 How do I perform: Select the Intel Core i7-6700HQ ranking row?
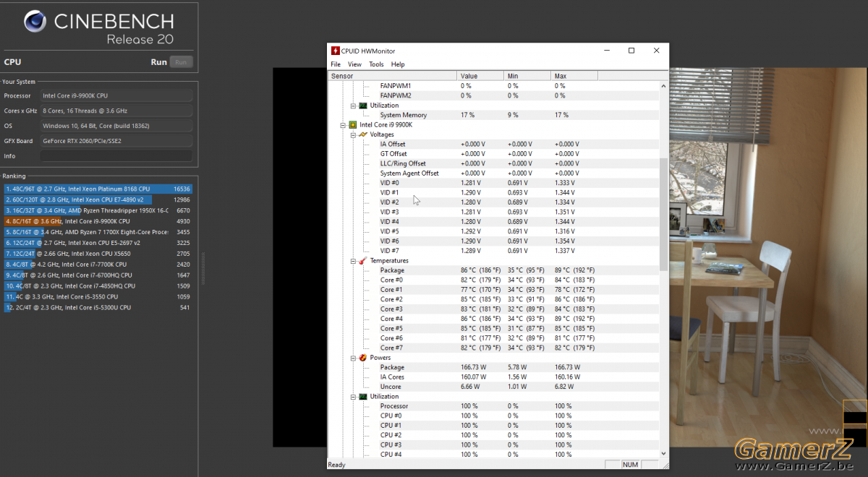tap(98, 275)
